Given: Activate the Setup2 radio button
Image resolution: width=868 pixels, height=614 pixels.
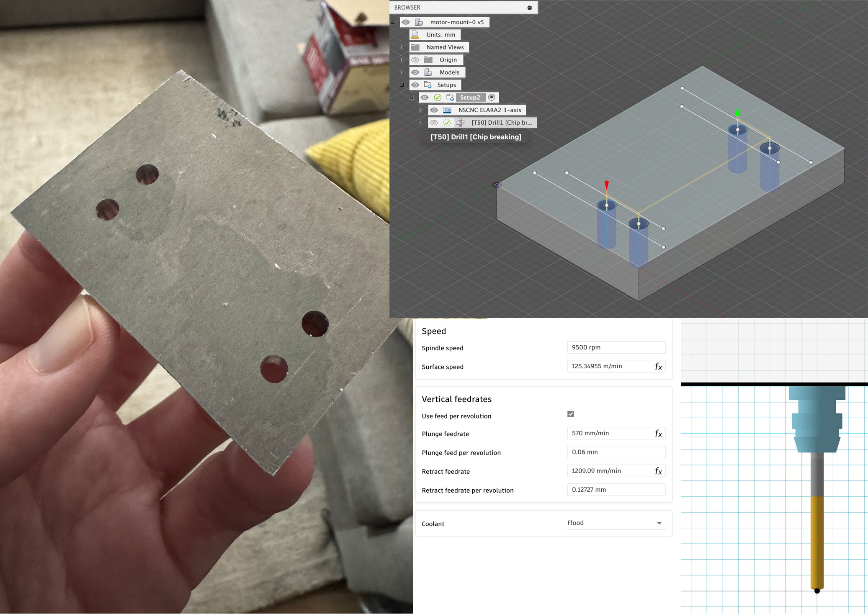Looking at the screenshot, I should pos(492,98).
